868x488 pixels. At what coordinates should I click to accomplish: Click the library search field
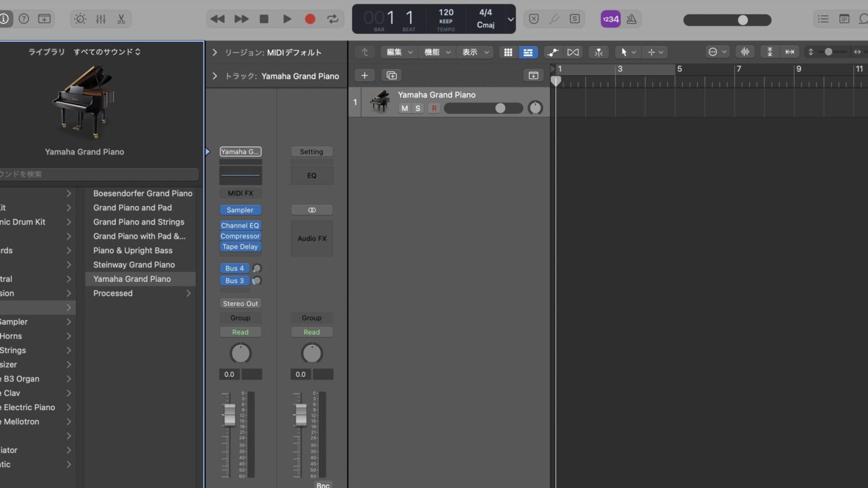pyautogui.click(x=99, y=174)
